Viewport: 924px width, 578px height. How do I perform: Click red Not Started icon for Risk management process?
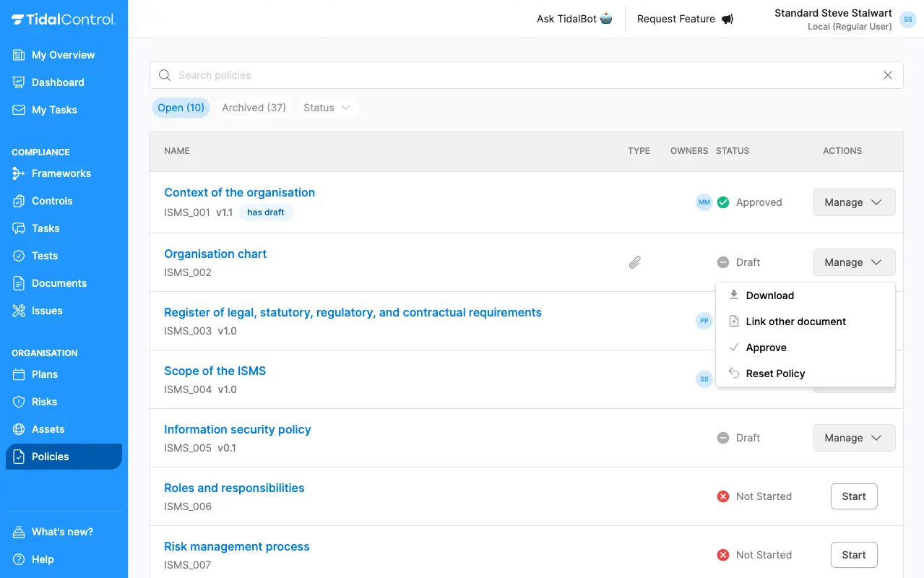(x=723, y=555)
